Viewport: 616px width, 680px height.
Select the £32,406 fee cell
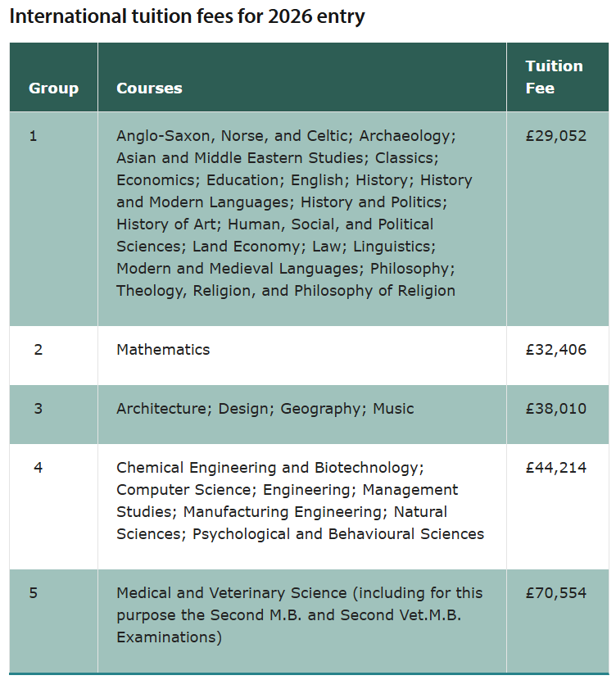(x=556, y=350)
